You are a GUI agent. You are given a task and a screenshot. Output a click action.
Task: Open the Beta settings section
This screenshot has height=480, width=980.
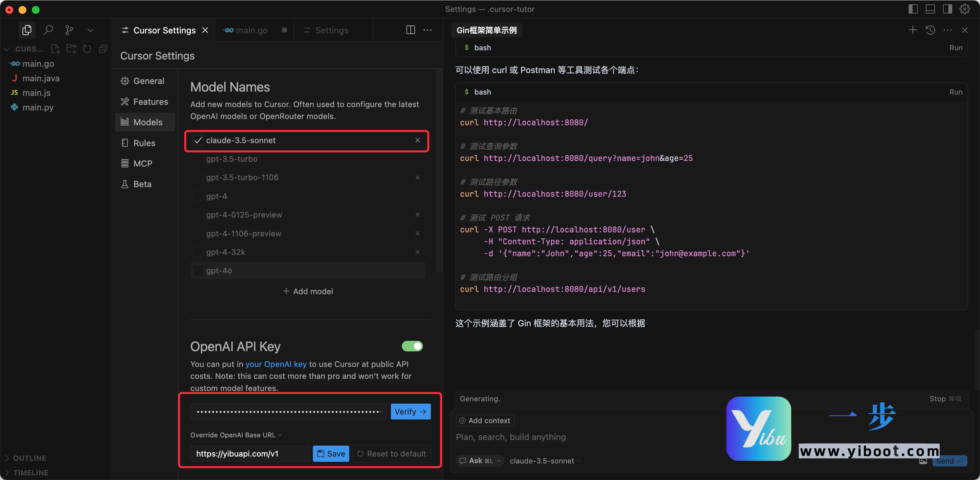(x=142, y=183)
